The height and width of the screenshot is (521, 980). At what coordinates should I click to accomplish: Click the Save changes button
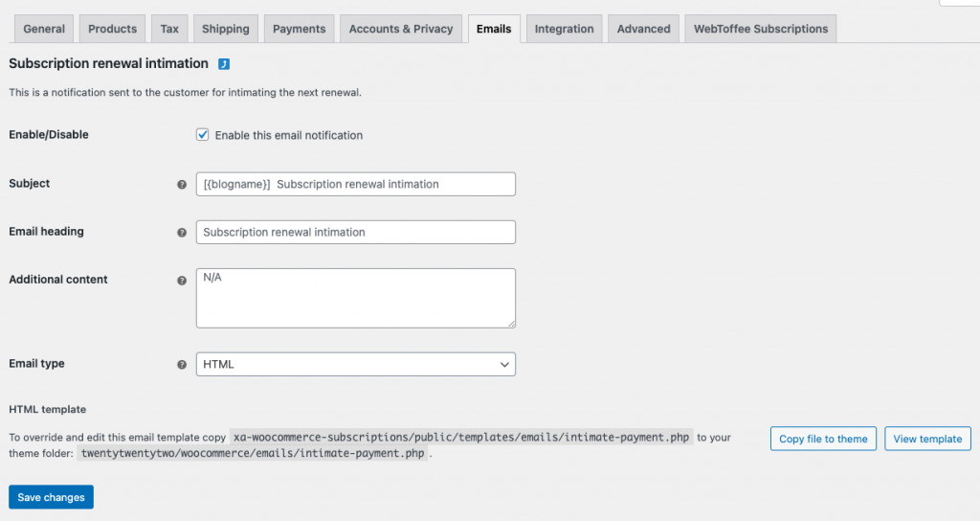point(52,497)
